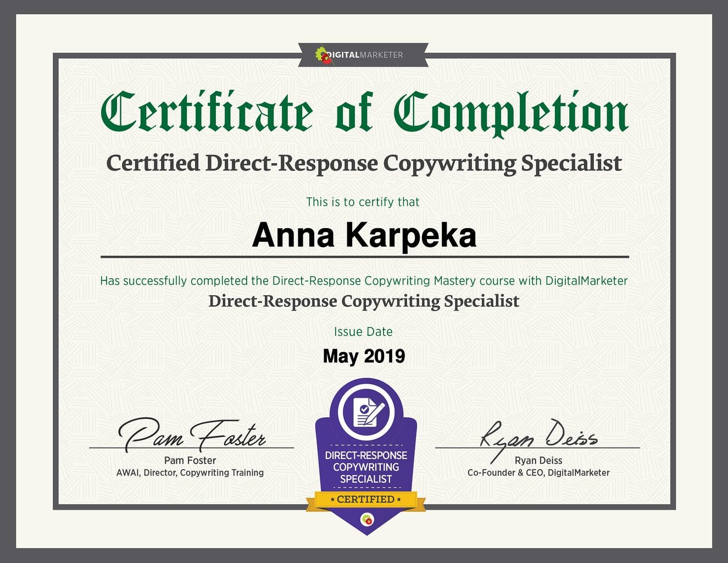Click the "This is to certify that" line
This screenshot has height=563, width=728.
tap(363, 202)
